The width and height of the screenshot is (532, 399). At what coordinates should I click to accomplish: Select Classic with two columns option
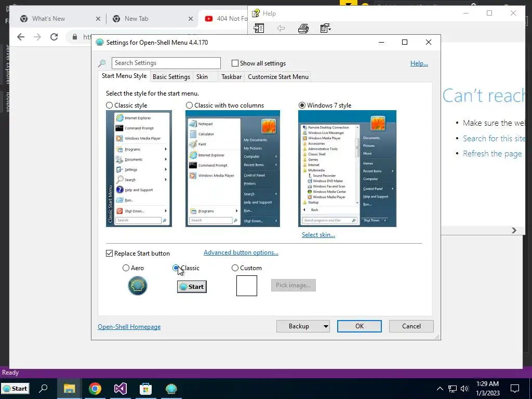pyautogui.click(x=189, y=105)
